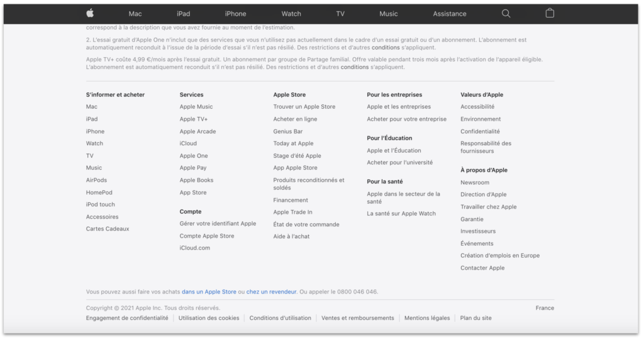This screenshot has width=644, height=340.
Task: Click La santé sur Apple Watch link
Action: pos(401,214)
